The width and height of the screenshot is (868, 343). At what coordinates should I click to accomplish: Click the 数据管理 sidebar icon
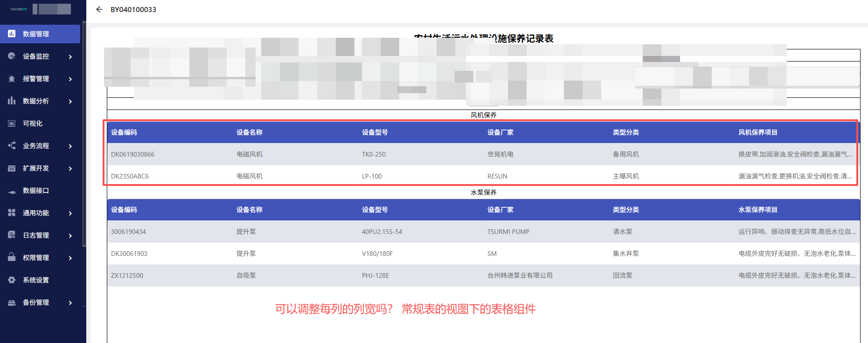[x=12, y=34]
